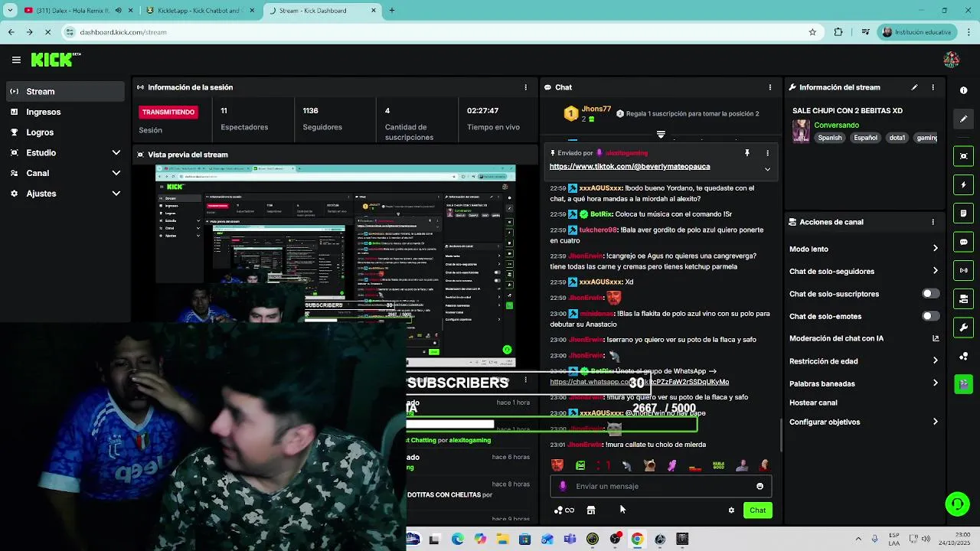Click the dota1 tag

[897, 138]
